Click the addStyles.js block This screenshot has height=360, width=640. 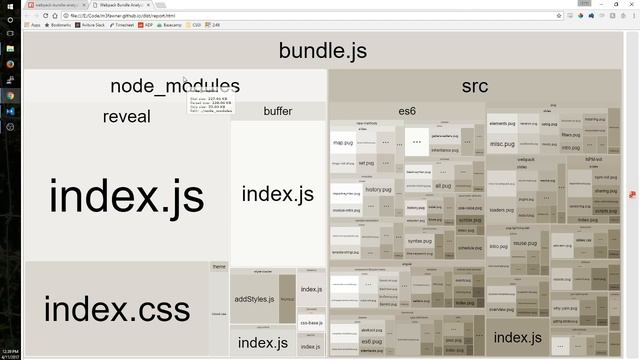[254, 299]
